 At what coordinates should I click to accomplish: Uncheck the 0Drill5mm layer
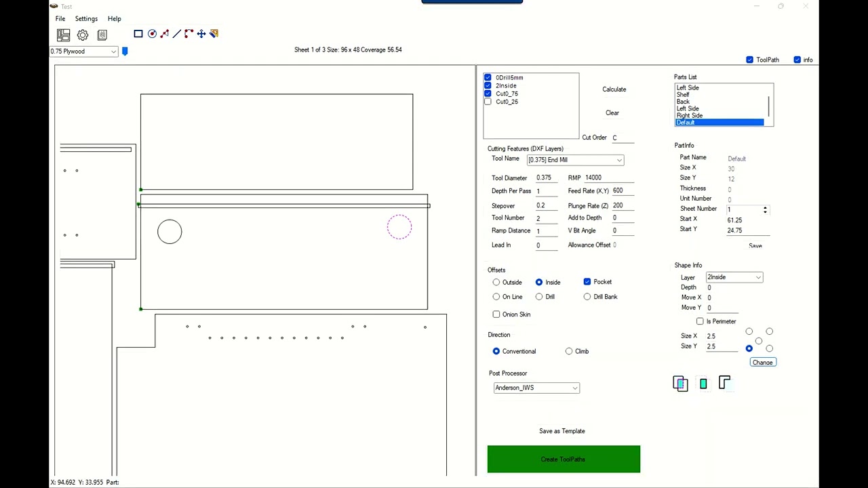tap(488, 77)
